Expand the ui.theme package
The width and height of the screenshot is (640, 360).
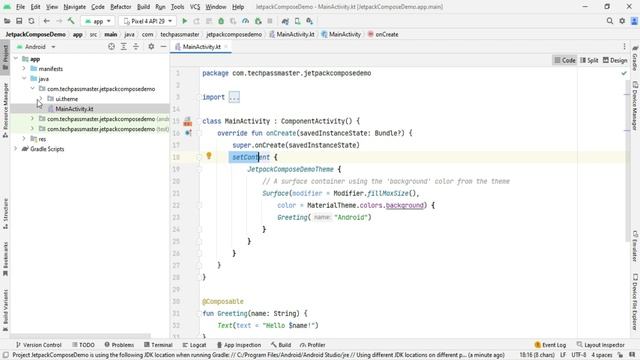click(x=40, y=98)
